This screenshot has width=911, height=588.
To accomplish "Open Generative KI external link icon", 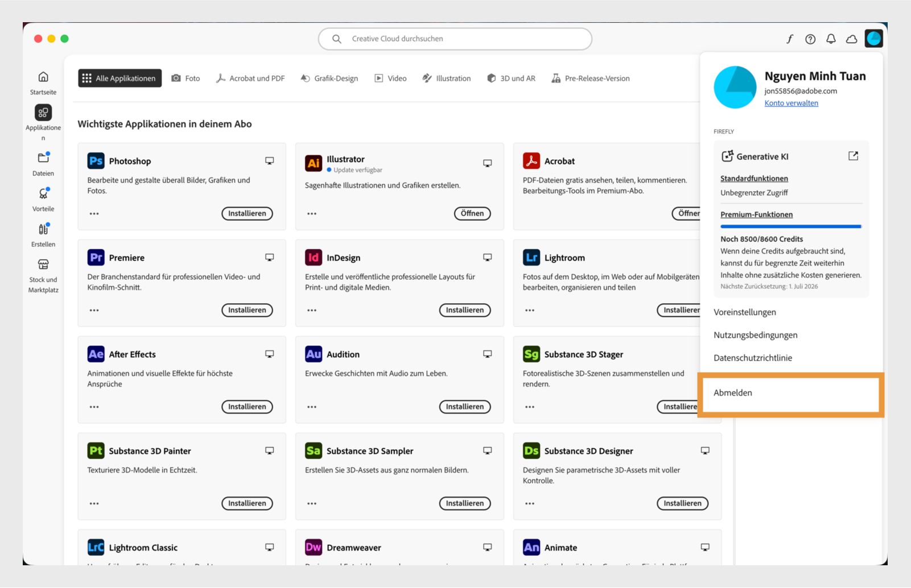I will [853, 156].
